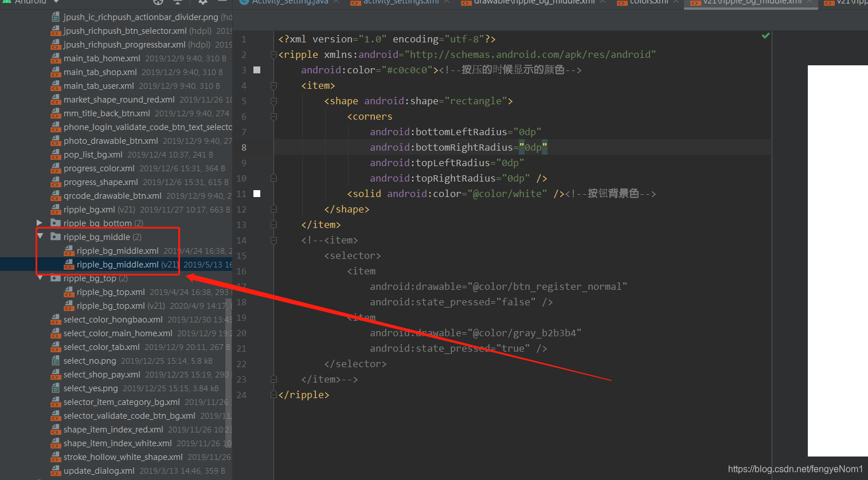Click the color preview square beside line 3
The width and height of the screenshot is (868, 480).
(256, 69)
